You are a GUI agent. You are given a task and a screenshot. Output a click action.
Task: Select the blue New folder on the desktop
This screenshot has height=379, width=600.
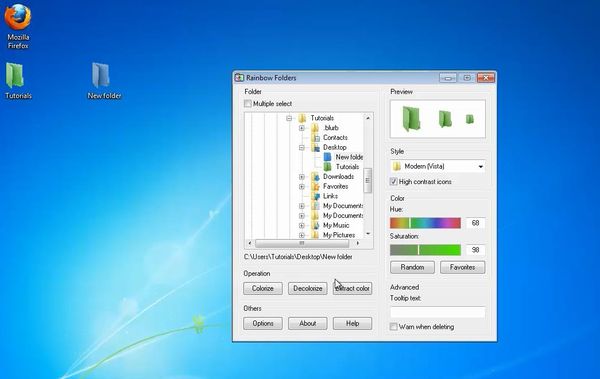point(103,81)
